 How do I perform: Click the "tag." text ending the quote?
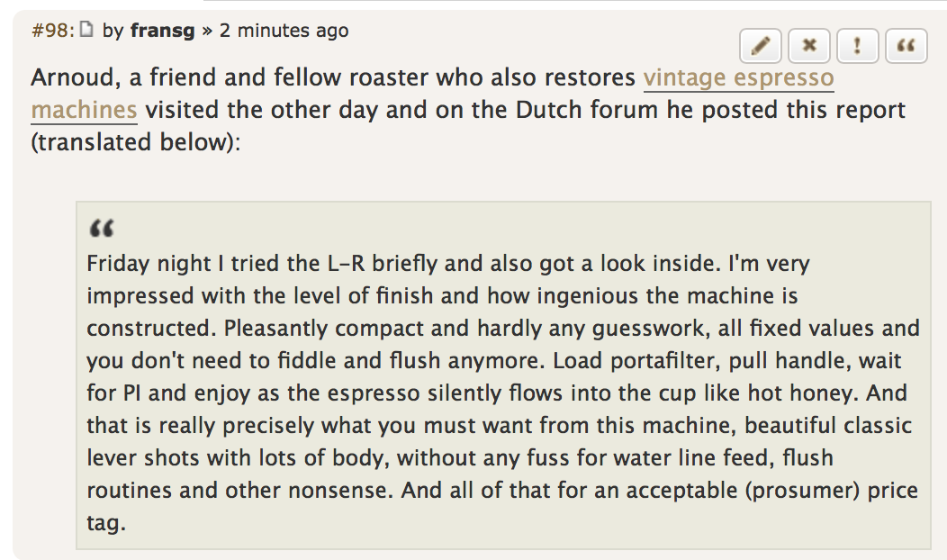point(104,523)
